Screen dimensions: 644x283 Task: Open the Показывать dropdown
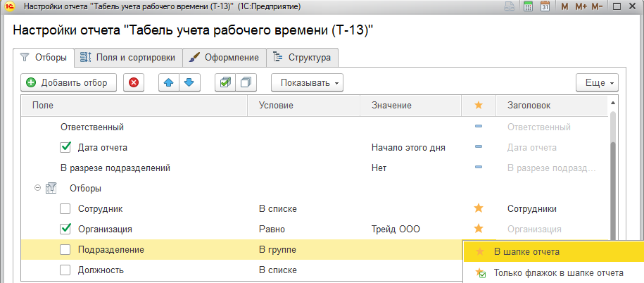pyautogui.click(x=307, y=82)
